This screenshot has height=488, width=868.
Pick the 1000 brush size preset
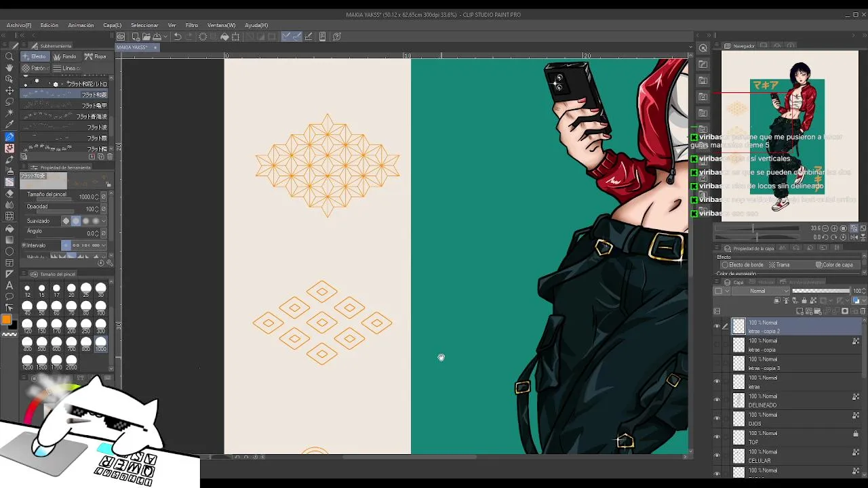pos(100,344)
